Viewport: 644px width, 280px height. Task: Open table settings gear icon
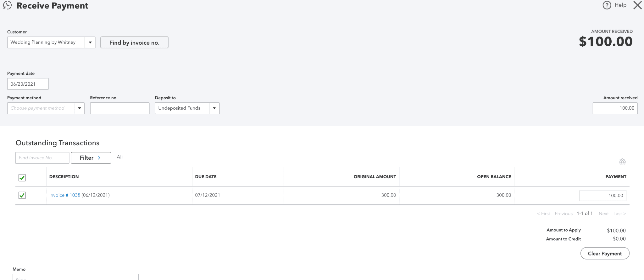point(622,162)
